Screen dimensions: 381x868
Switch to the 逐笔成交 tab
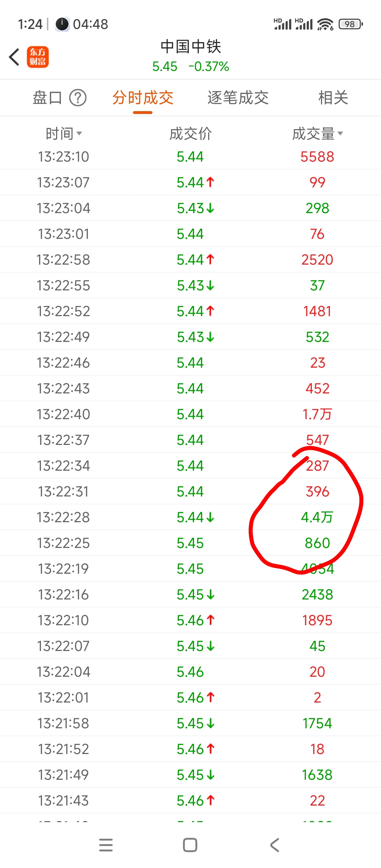tap(238, 98)
